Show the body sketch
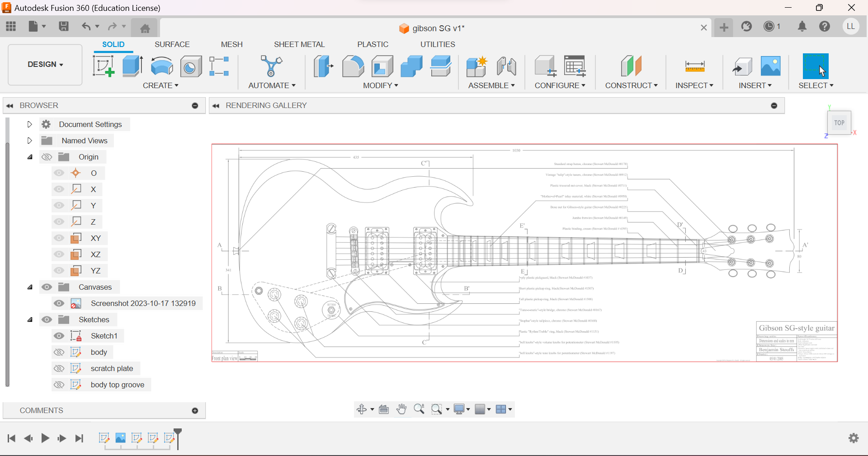The width and height of the screenshot is (868, 456). (59, 352)
